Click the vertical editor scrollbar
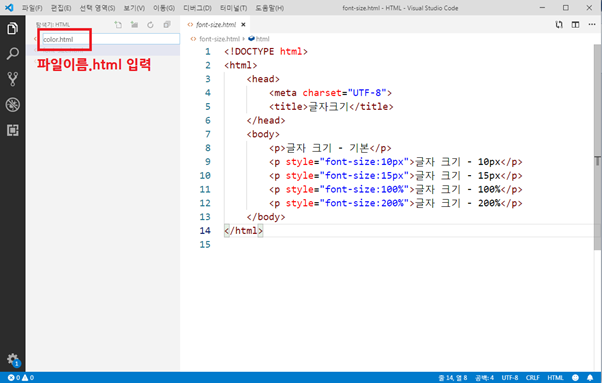This screenshot has height=383, width=602. pyautogui.click(x=597, y=146)
